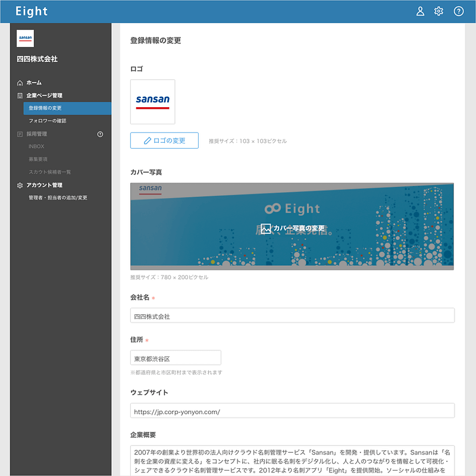Image resolution: width=476 pixels, height=476 pixels.
Task: Click the Eight logo in header
Action: pos(32,11)
